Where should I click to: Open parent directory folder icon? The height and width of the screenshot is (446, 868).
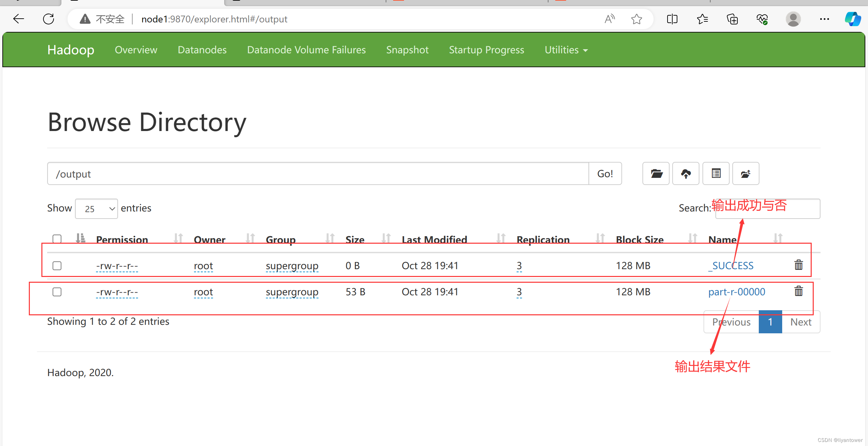pyautogui.click(x=656, y=173)
